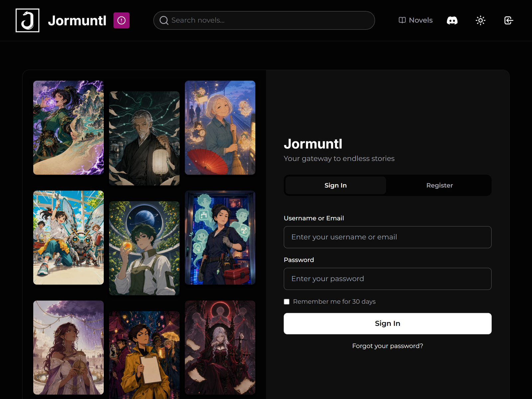Open Novels in the top navigation

tap(416, 20)
